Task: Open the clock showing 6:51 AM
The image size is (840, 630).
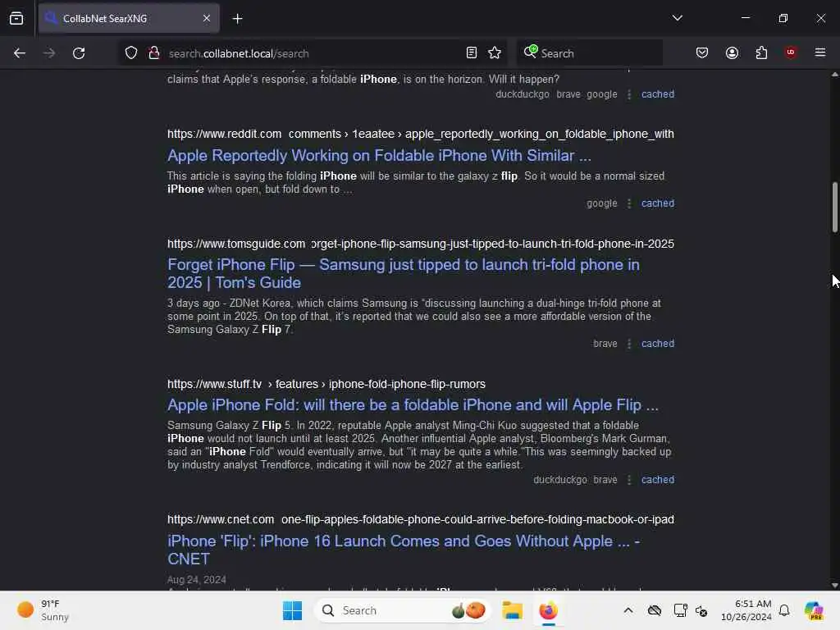Action: pyautogui.click(x=746, y=610)
